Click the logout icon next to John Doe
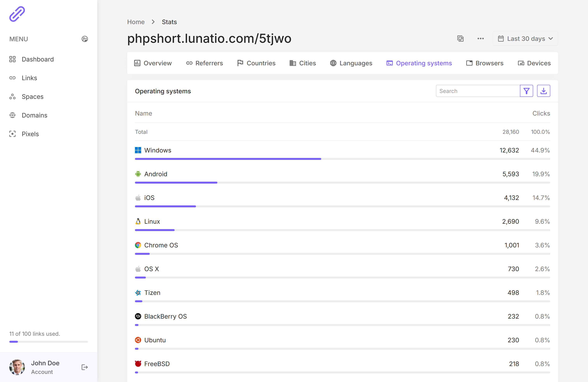 tap(85, 367)
